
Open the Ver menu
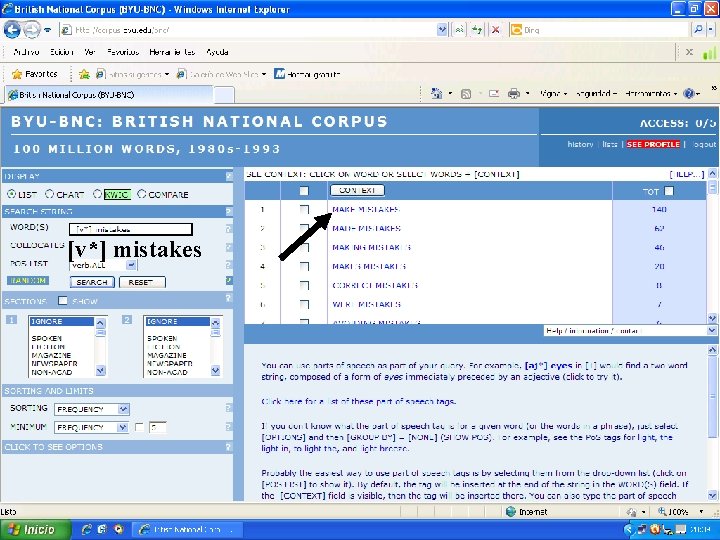[90, 52]
